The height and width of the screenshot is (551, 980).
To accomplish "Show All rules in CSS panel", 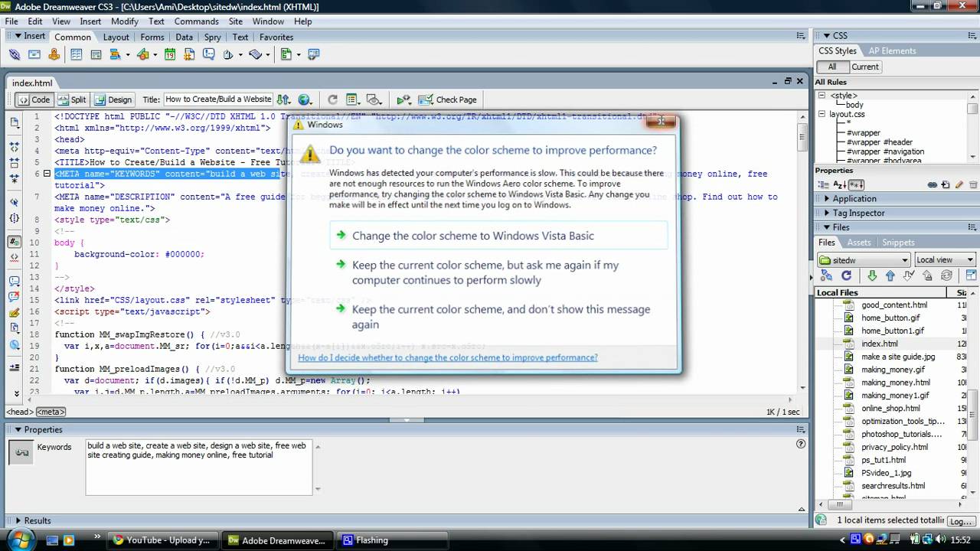I will (x=831, y=67).
